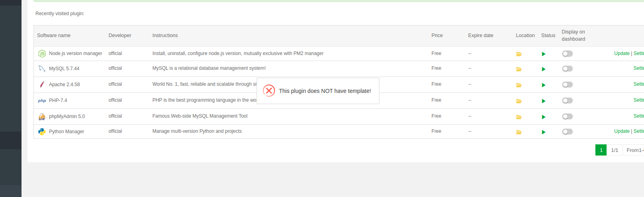644x197 pixels.
Task: Toggle dashboard display for phpMyAdmin 5.0
Action: [x=567, y=116]
